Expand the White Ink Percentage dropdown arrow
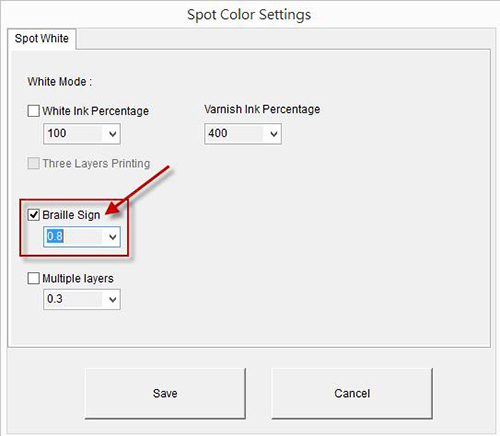The height and width of the screenshot is (436, 500). click(x=113, y=134)
